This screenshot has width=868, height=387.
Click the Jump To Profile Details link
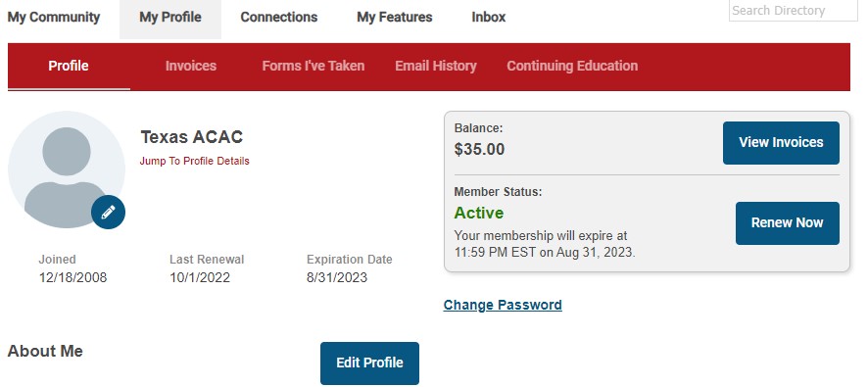coord(194,161)
